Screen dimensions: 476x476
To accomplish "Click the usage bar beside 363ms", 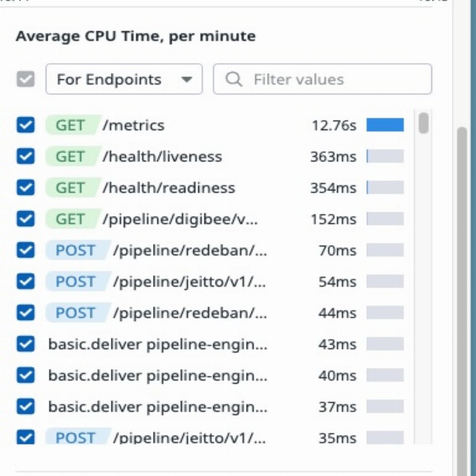I will pyautogui.click(x=385, y=156).
